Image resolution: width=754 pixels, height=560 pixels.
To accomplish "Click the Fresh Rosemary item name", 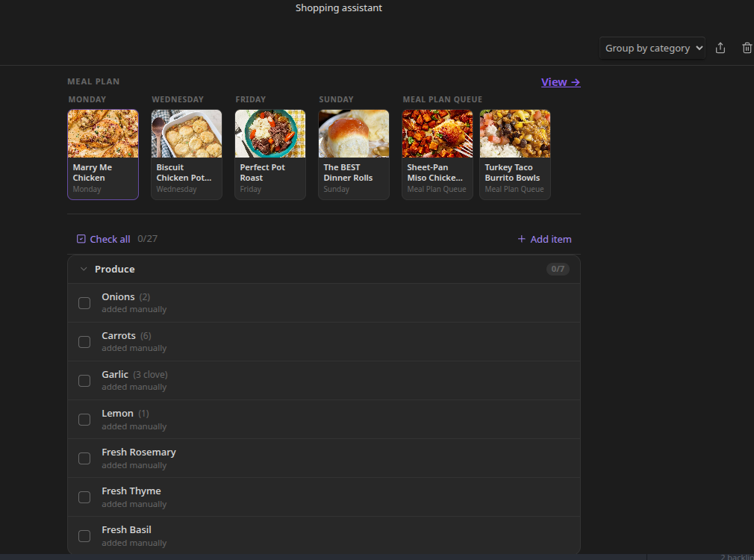I will 139,452.
